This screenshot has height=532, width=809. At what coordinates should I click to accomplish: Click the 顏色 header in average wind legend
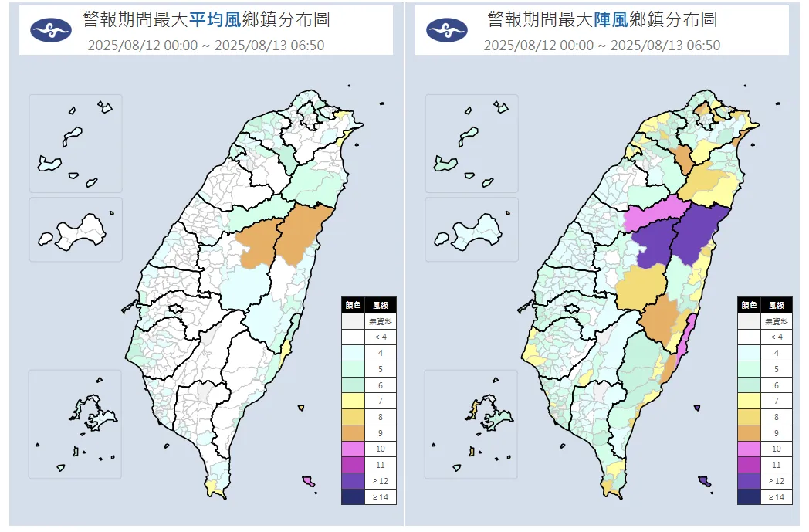pos(353,305)
